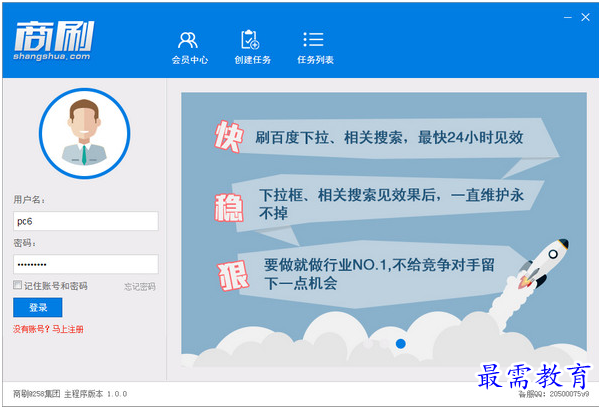Click the 登录 login button
The image size is (599, 408).
38,308
